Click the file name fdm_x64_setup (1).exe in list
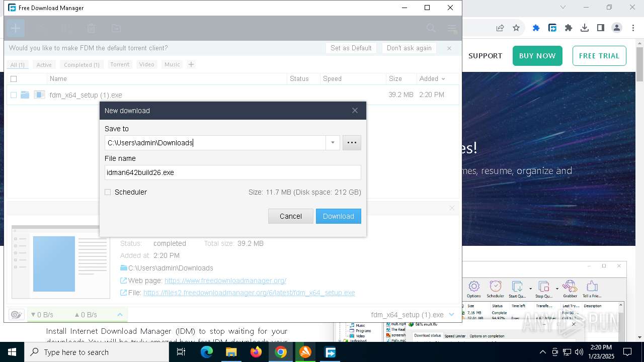The image size is (644, 362). click(x=86, y=95)
